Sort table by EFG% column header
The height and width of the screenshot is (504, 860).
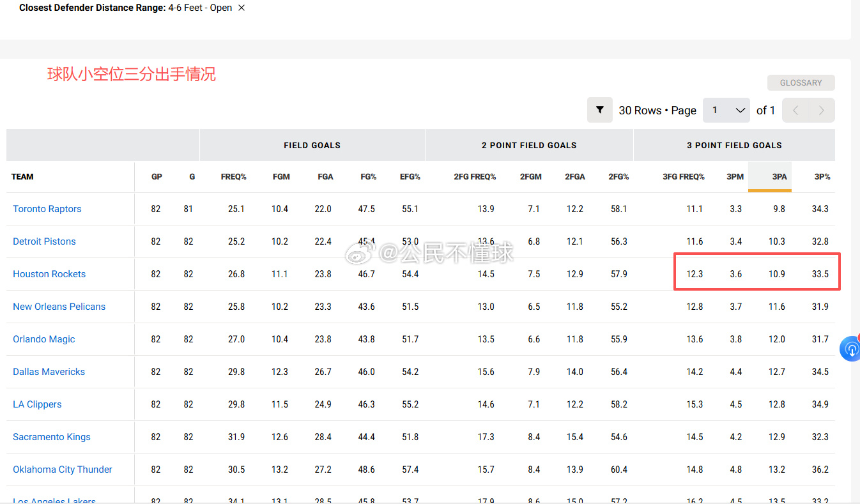coord(410,177)
